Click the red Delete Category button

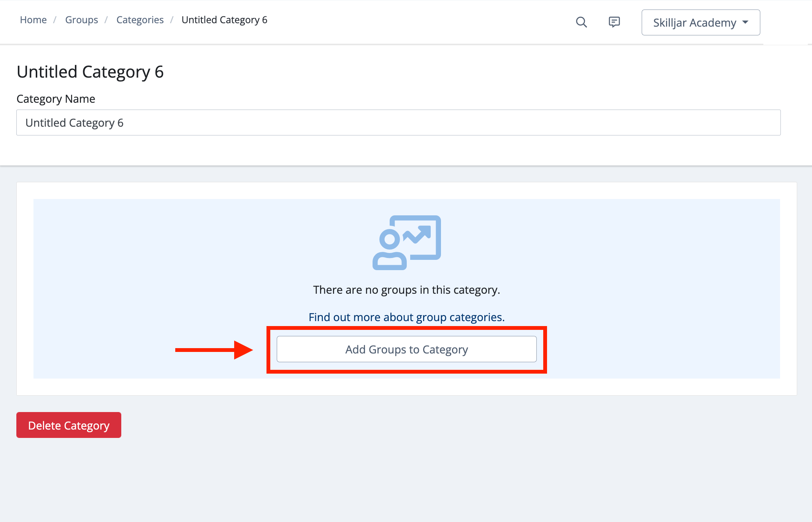click(69, 425)
